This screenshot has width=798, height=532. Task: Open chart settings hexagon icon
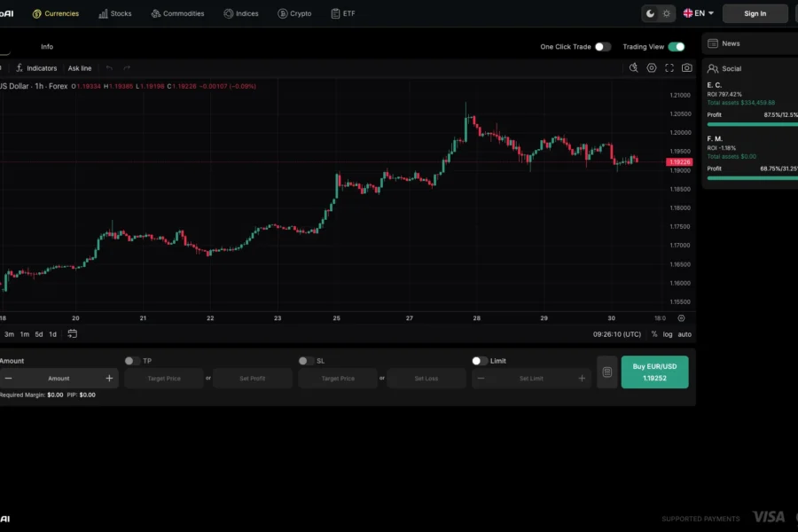[652, 67]
